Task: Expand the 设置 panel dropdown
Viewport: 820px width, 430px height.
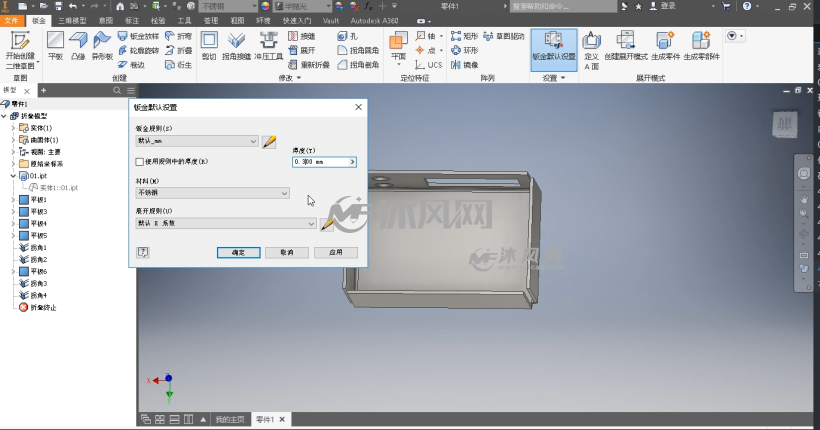Action: click(x=554, y=78)
